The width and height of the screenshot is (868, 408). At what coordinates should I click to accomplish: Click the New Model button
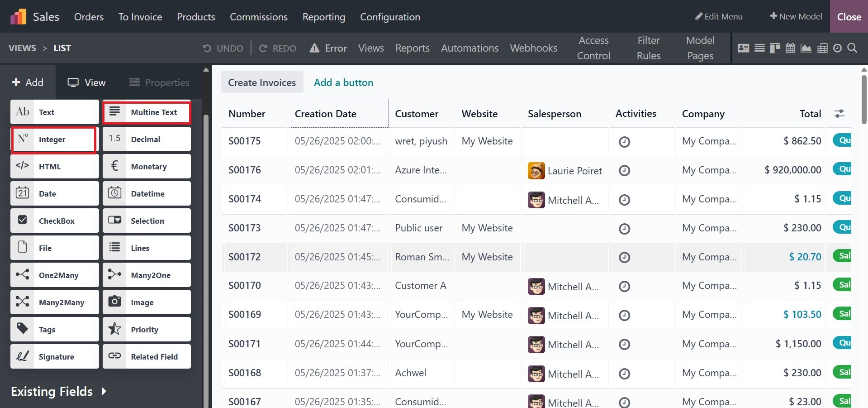coord(796,16)
